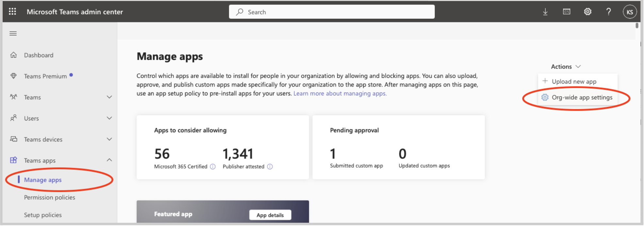Open Teams Premium page
The image size is (644, 226).
tap(45, 76)
